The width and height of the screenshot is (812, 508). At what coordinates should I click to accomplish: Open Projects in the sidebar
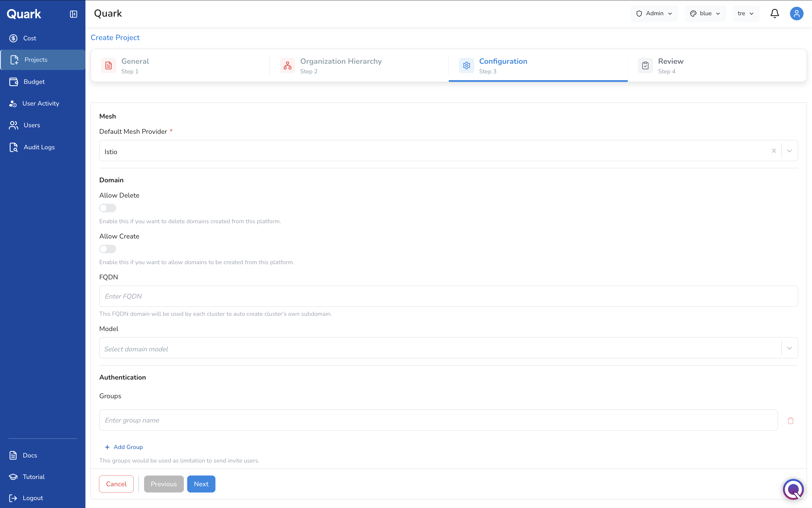(43, 60)
